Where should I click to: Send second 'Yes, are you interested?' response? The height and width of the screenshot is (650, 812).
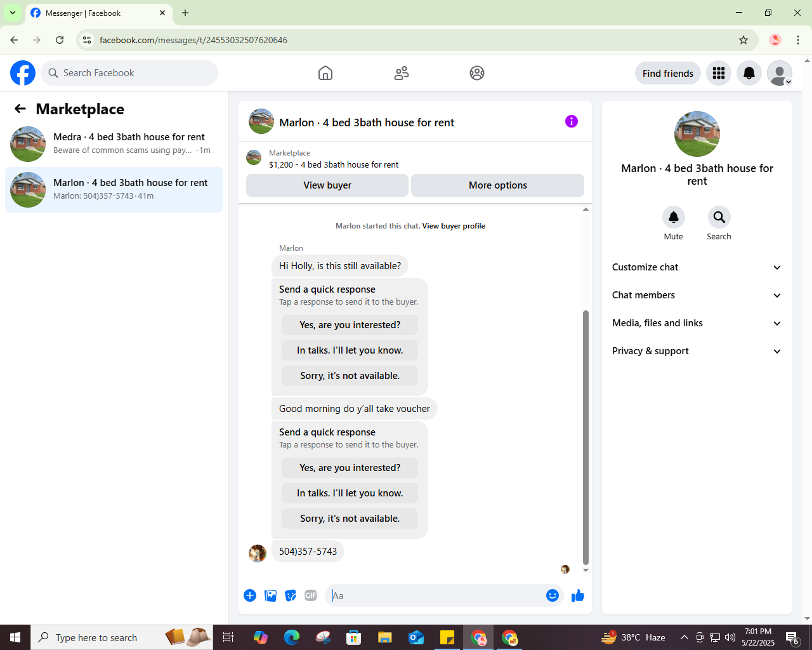(350, 468)
